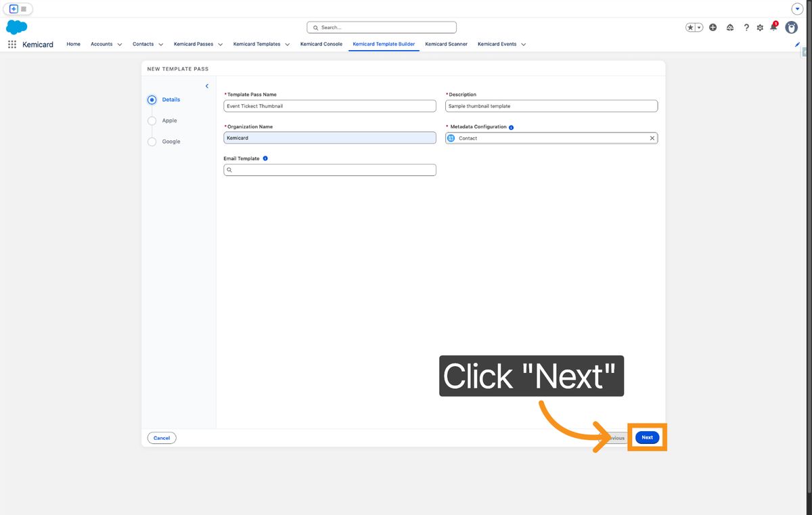
Task: Open the Accounts tab
Action: pyautogui.click(x=101, y=44)
